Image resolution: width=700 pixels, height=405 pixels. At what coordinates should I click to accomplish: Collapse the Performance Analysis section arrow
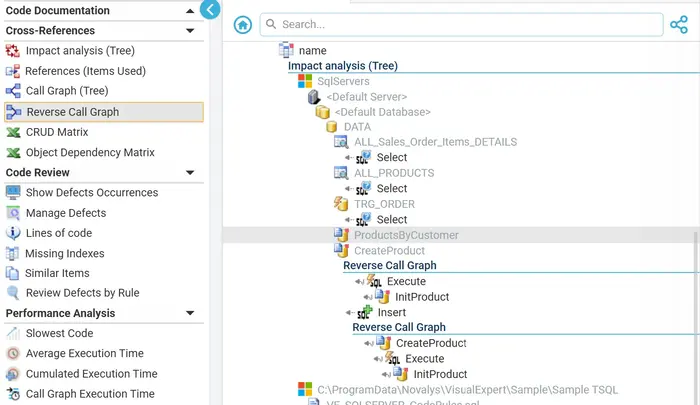pyautogui.click(x=190, y=313)
